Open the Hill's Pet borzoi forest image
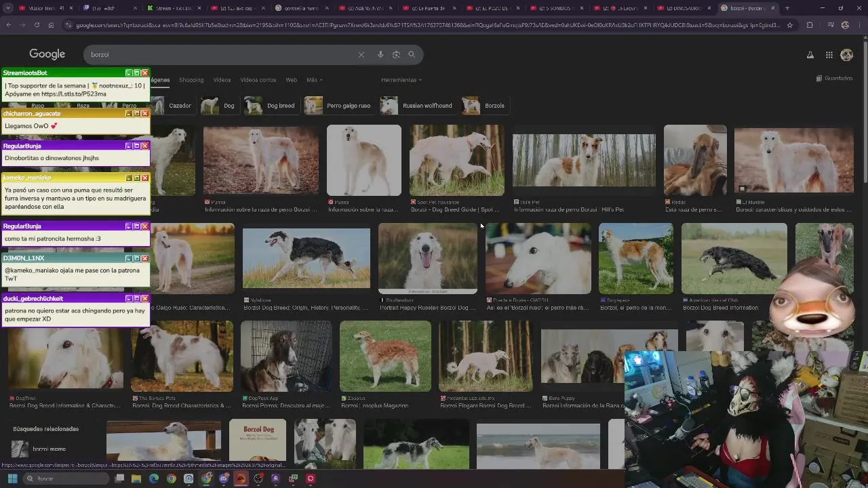Viewport: 868px width, 488px height. (x=584, y=160)
